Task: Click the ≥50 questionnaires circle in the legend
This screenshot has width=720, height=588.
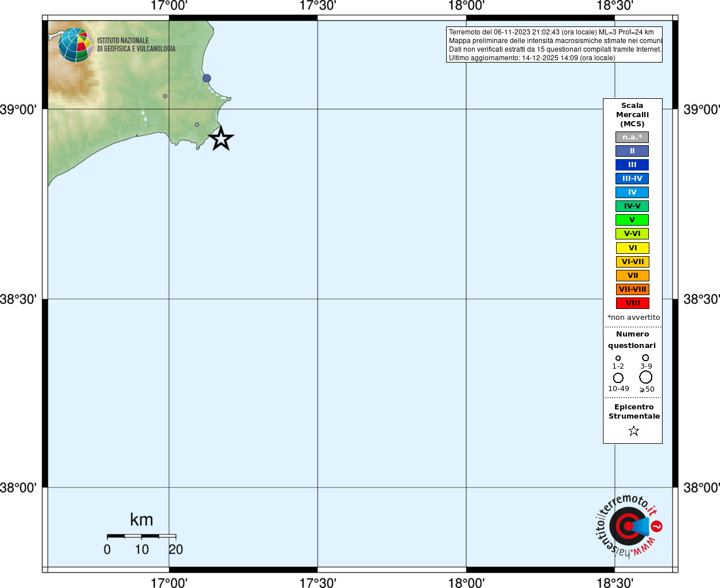Action: pyautogui.click(x=646, y=377)
